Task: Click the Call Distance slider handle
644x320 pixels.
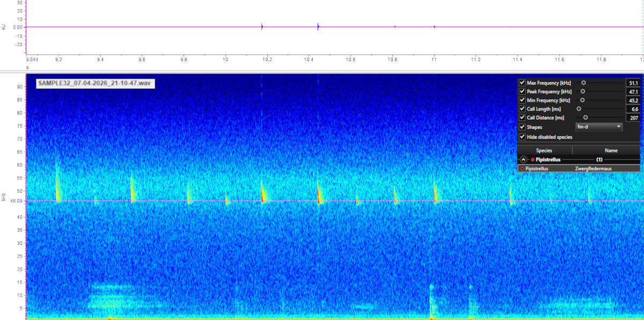Action: (586, 118)
